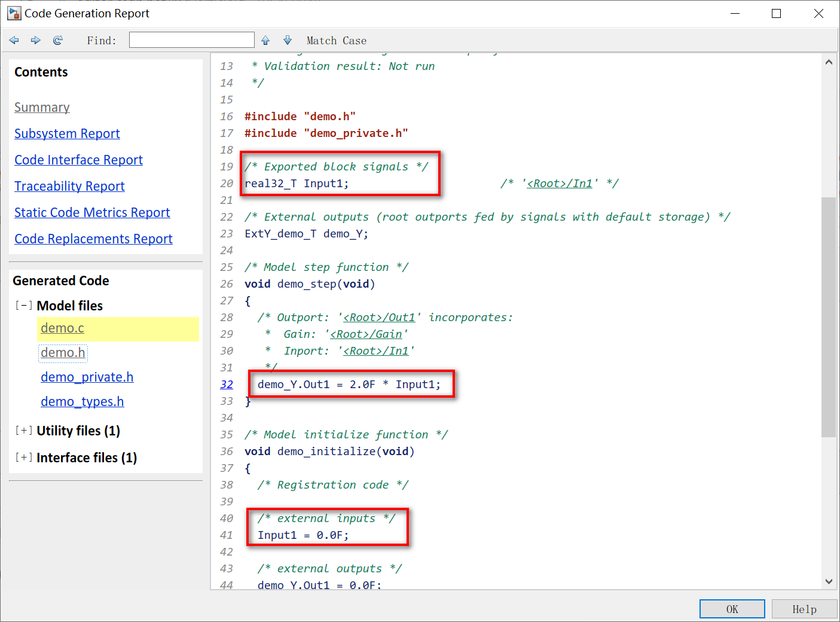This screenshot has height=622, width=840.
Task: Click 'ExtY_demo_T demo_Y;' declaration text
Action: coord(307,234)
